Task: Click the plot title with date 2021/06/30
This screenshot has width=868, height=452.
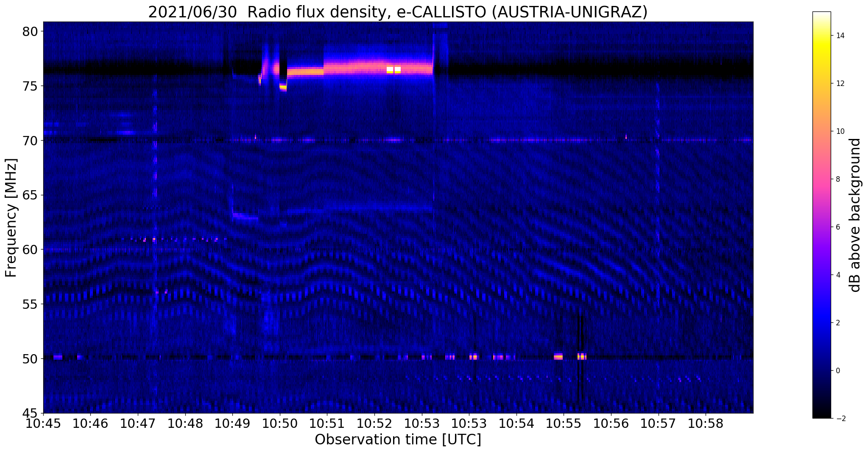Action: tap(398, 12)
